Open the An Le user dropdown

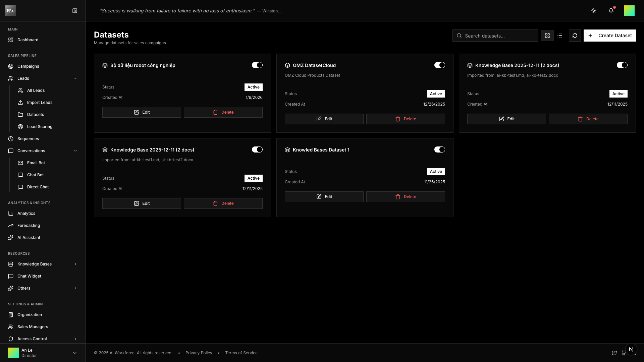pyautogui.click(x=74, y=353)
